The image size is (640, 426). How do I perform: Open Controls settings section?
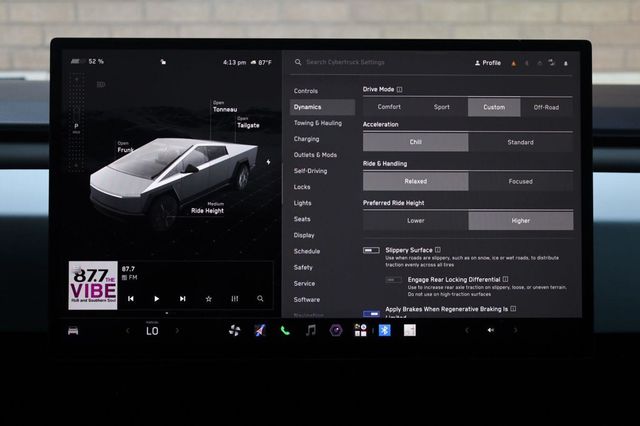pos(322,91)
